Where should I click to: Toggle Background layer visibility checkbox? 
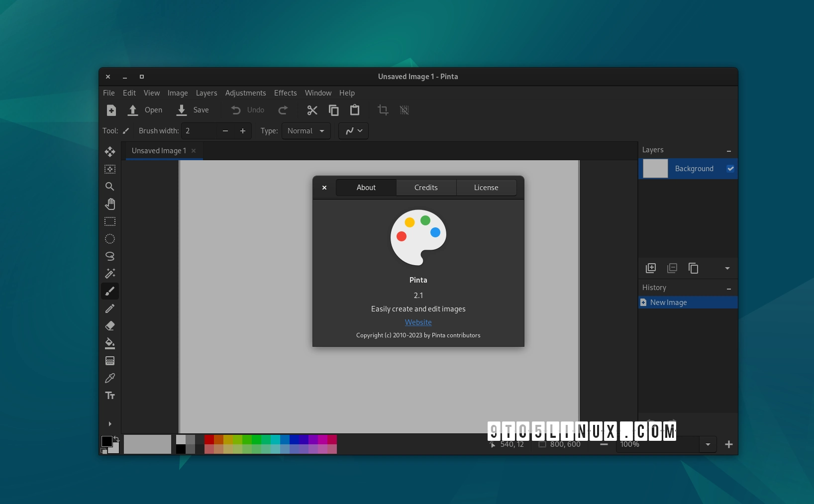tap(730, 169)
